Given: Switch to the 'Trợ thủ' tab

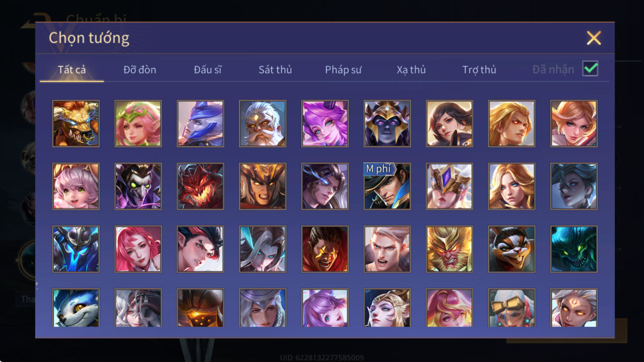Looking at the screenshot, I should (x=479, y=70).
